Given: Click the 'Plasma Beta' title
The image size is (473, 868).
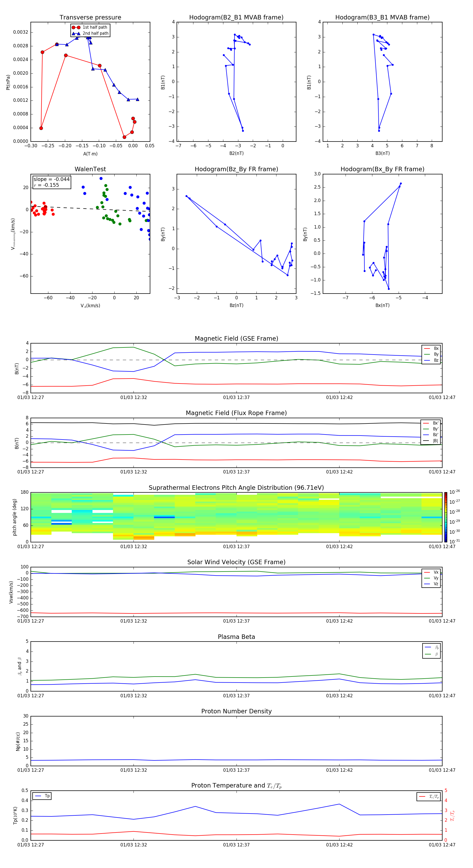Looking at the screenshot, I should coord(236,637).
